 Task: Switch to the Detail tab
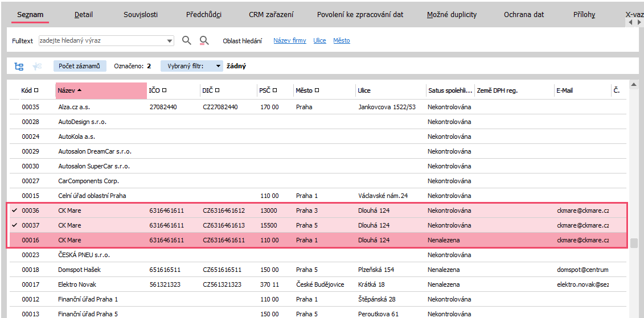(x=84, y=15)
